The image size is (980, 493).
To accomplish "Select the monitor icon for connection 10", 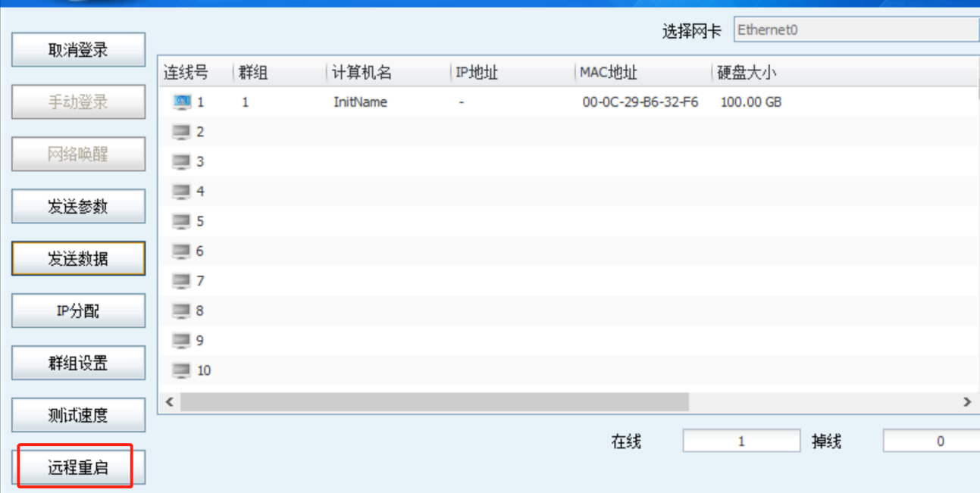I will (181, 370).
